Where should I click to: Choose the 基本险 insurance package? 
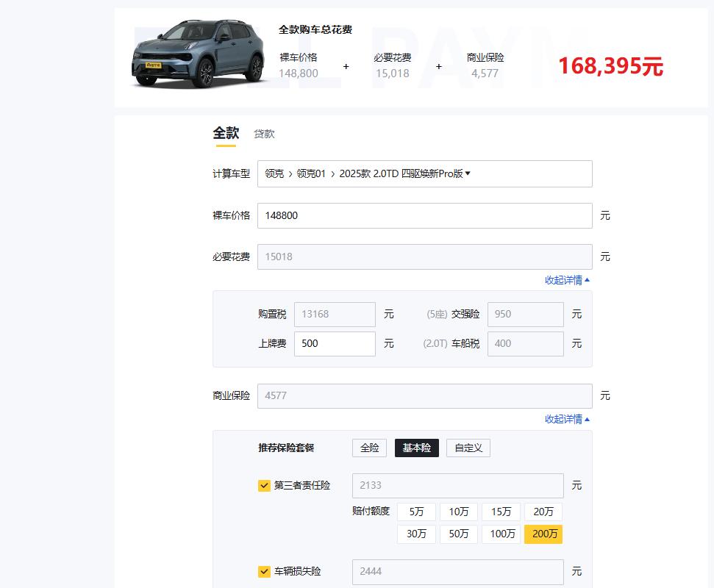417,448
